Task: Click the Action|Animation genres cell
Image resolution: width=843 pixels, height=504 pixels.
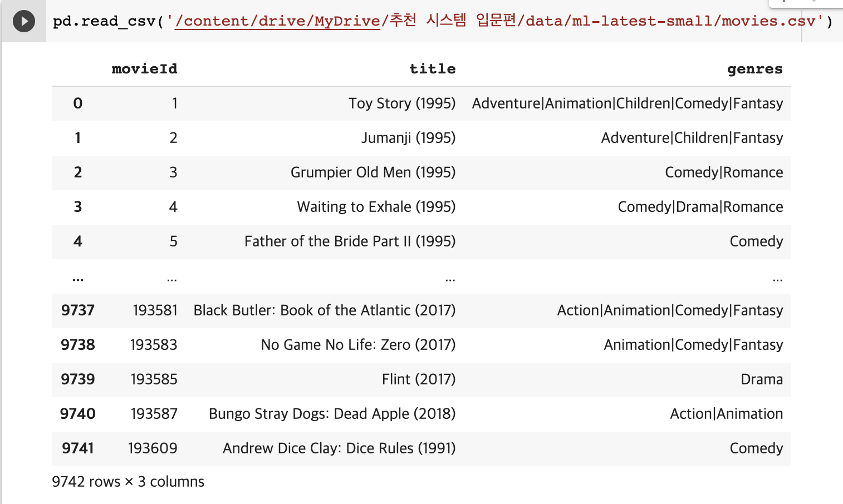Action: pos(726,414)
